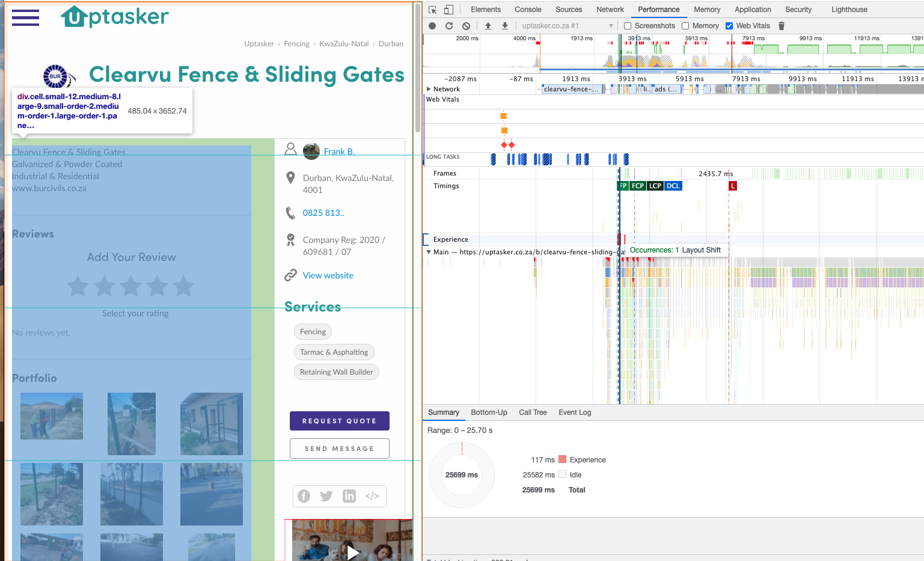Click the Tarmac & Asphalting service tag
This screenshot has width=924, height=561.
coord(334,352)
